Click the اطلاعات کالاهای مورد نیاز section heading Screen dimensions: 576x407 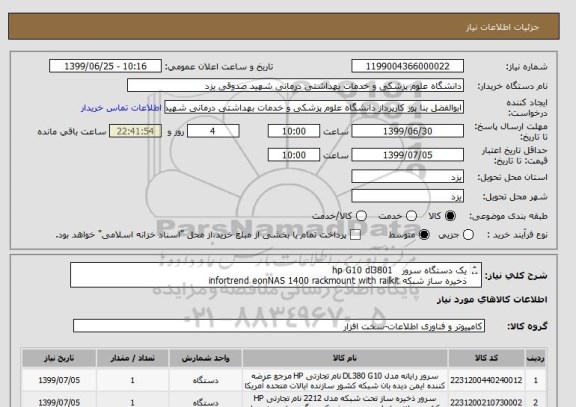[x=492, y=300]
